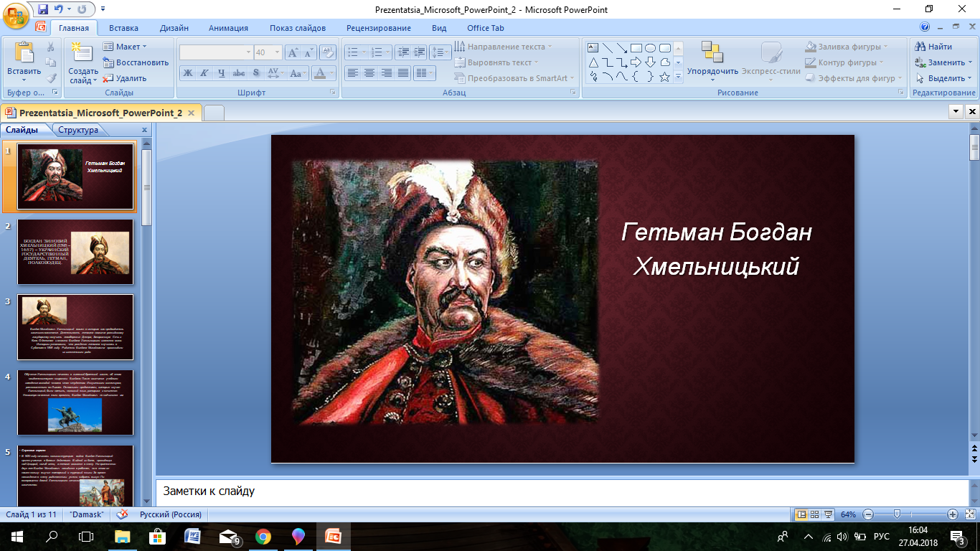
Task: Start slideshow from status bar icon
Action: (x=829, y=514)
